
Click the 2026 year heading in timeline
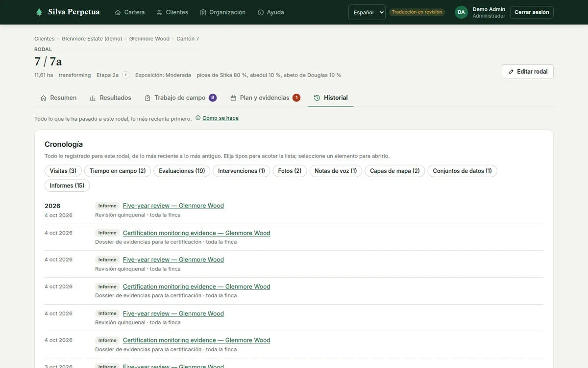[x=52, y=206]
